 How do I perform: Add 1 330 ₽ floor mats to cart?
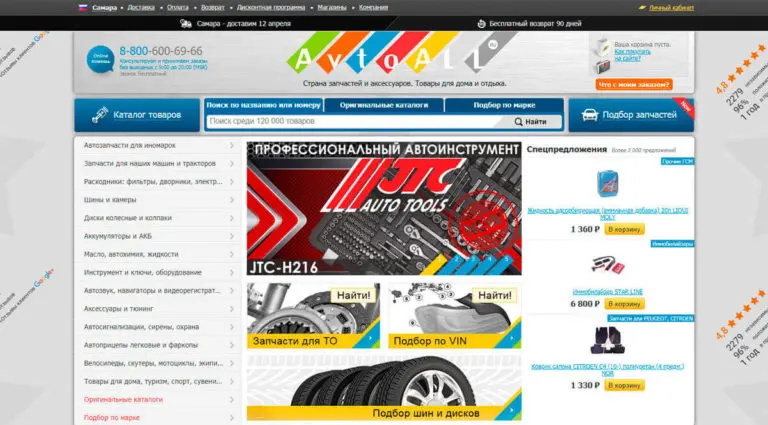(x=624, y=385)
